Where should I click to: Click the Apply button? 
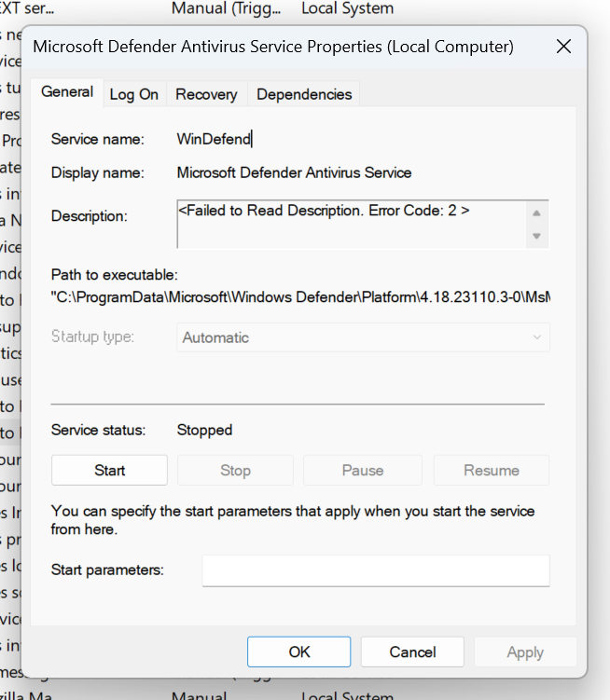525,652
